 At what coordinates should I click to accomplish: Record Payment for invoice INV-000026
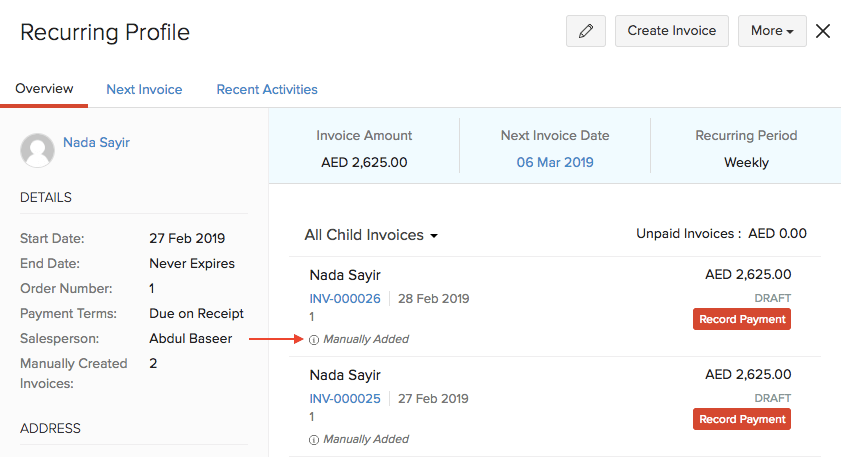(741, 319)
